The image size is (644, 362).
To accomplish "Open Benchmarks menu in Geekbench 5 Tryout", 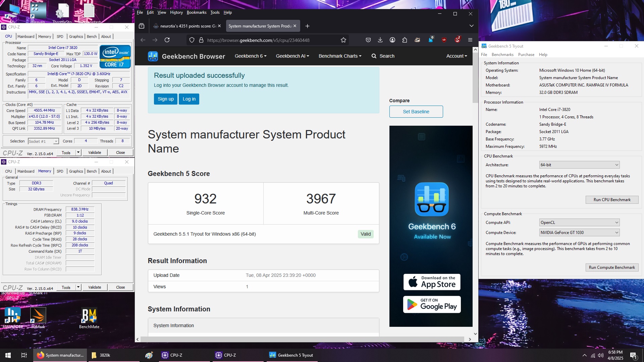I will pos(502,55).
